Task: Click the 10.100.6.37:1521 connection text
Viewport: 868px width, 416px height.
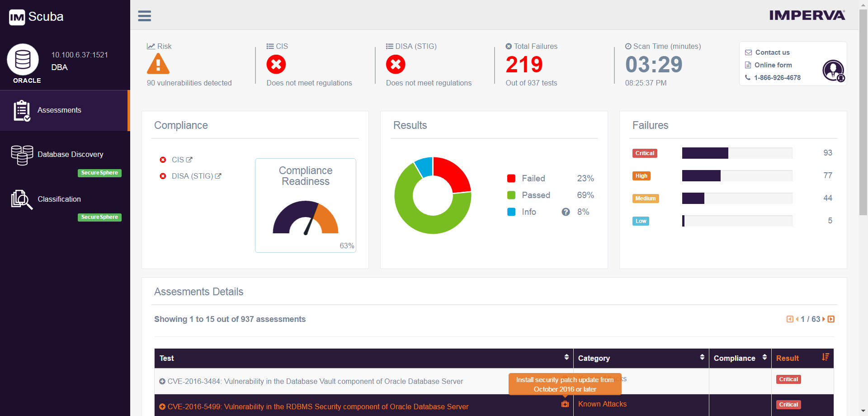Action: tap(80, 55)
